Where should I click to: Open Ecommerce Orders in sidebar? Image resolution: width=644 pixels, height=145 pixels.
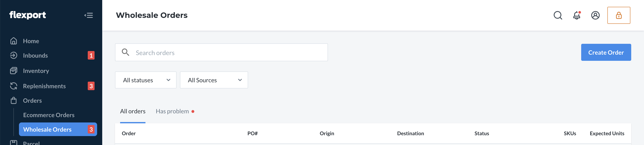pyautogui.click(x=49, y=115)
